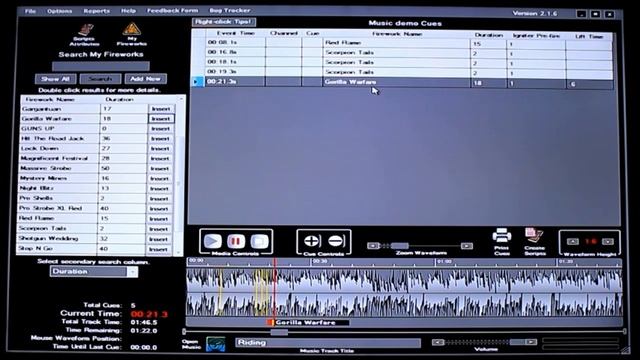Insert the Stop N Go firework
Viewport: 640px width, 360px height.
(x=158, y=249)
